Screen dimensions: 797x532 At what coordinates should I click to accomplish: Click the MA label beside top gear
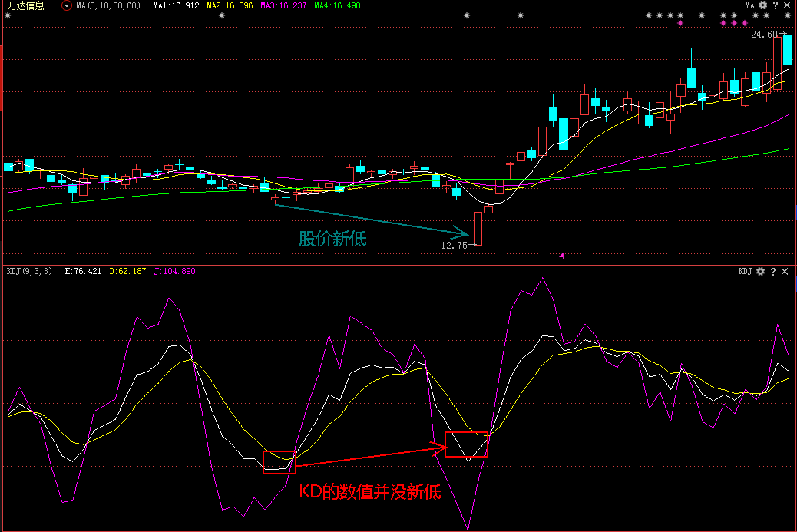pos(749,5)
